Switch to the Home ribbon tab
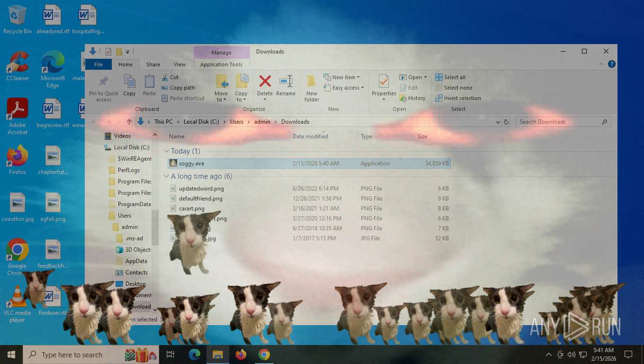 pyautogui.click(x=125, y=64)
